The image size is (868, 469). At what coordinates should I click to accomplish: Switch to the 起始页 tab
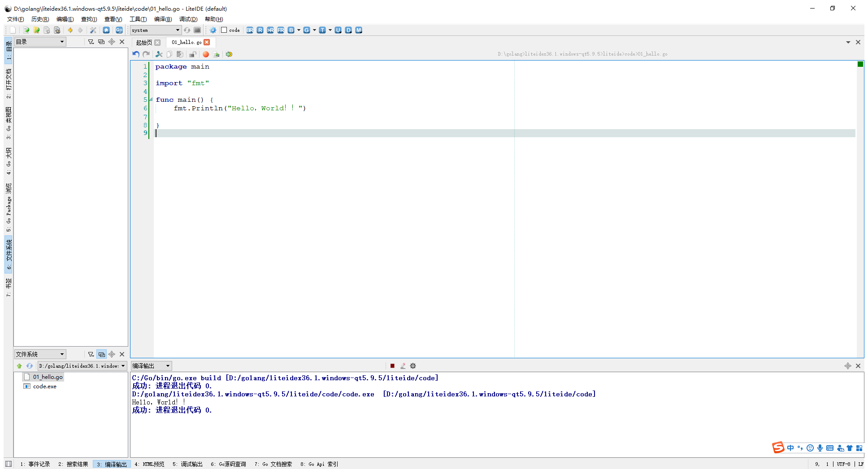144,43
